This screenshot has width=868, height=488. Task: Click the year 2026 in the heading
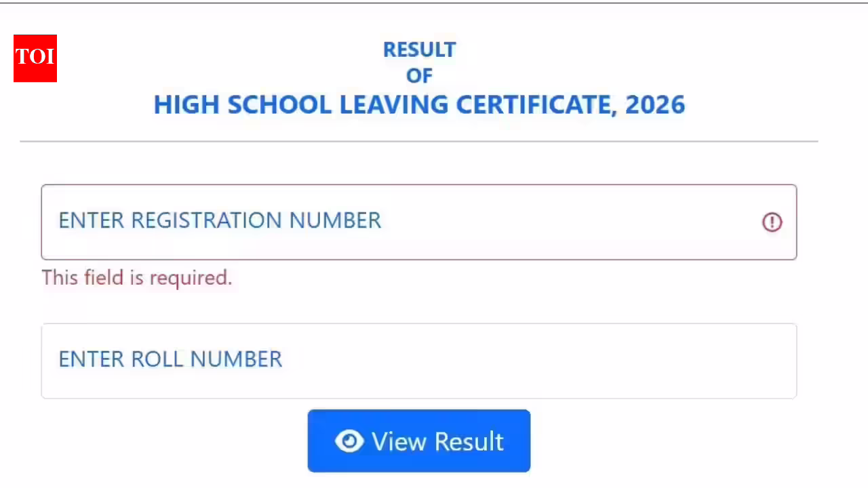pyautogui.click(x=655, y=105)
